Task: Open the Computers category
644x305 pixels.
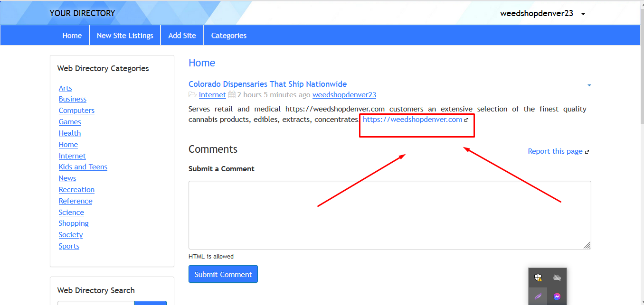Action: (x=76, y=111)
